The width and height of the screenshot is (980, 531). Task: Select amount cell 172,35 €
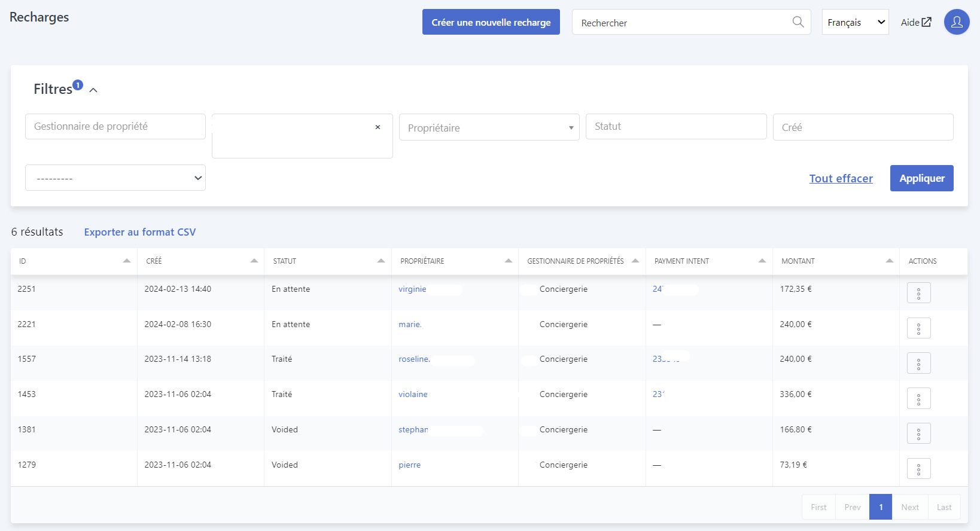coord(796,289)
